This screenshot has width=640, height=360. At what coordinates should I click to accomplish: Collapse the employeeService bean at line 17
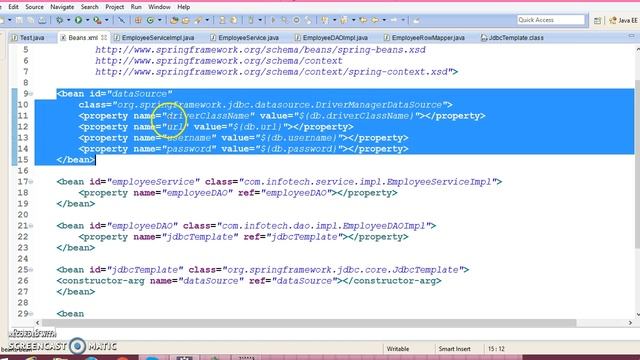tap(31, 182)
